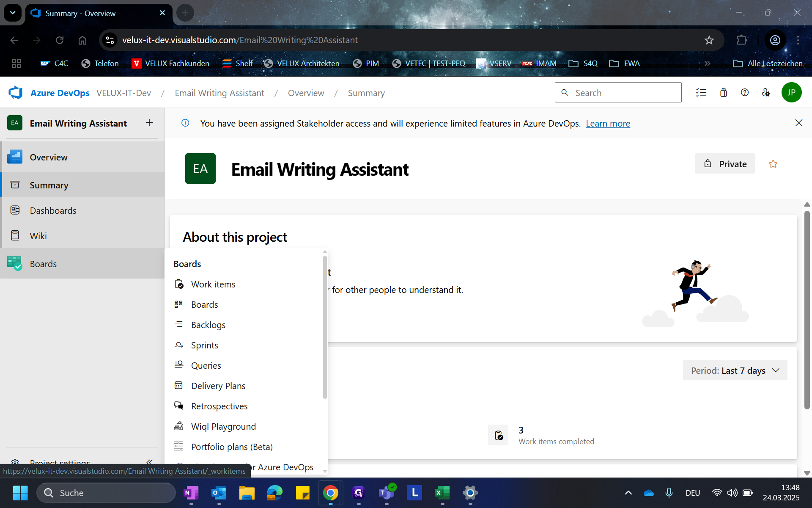Click the Portfolio plans (Beta) icon
Image resolution: width=812 pixels, height=508 pixels.
tap(179, 446)
